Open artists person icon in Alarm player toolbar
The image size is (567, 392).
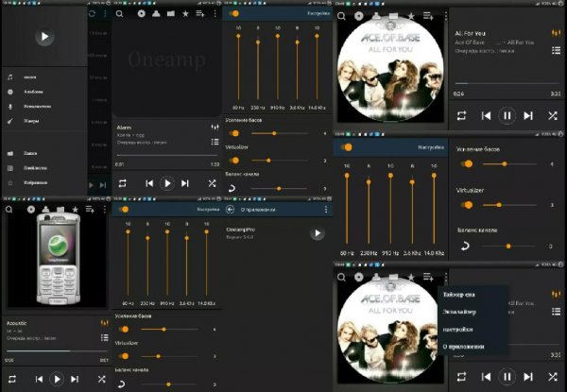(156, 14)
